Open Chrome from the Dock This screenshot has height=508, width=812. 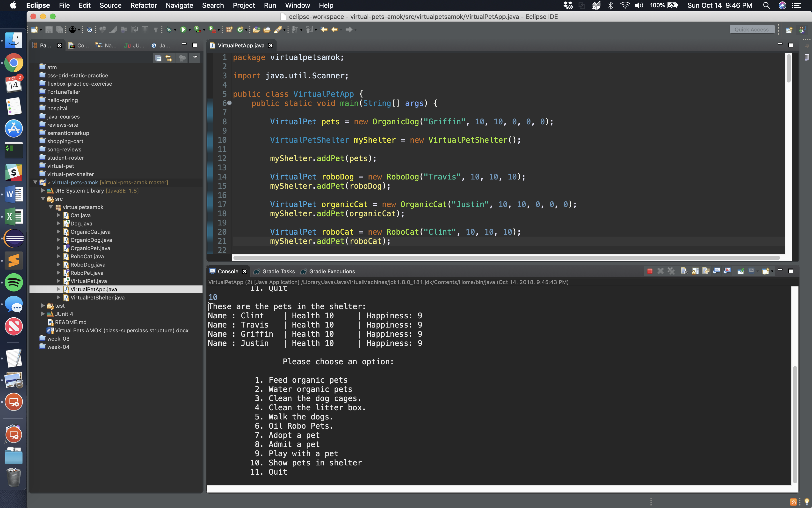[x=14, y=63]
